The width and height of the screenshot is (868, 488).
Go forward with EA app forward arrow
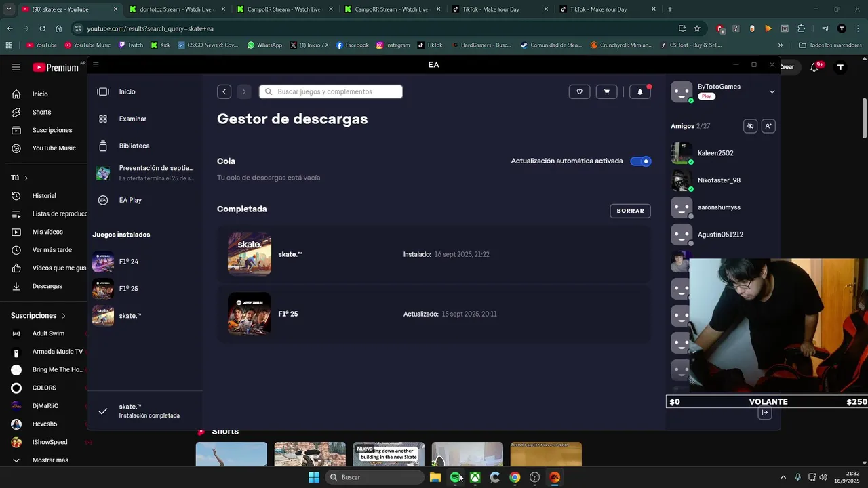244,91
